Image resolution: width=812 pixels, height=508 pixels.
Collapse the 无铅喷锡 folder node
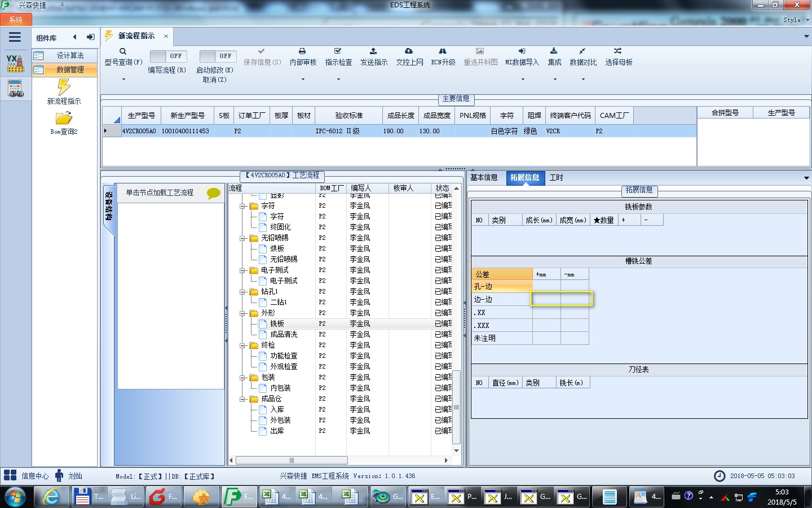click(x=243, y=238)
